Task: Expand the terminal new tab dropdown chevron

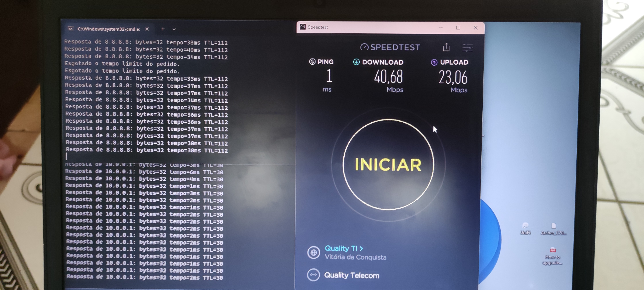Action: point(174,29)
